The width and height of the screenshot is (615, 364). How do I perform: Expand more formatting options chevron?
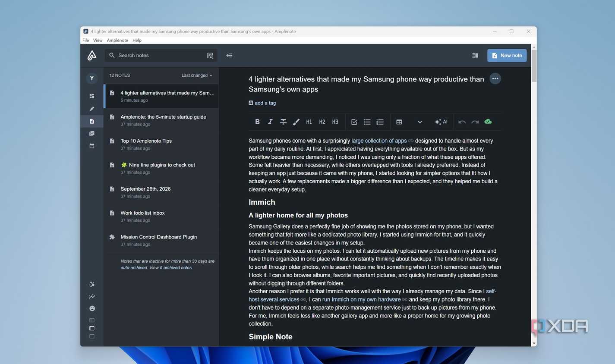click(419, 122)
